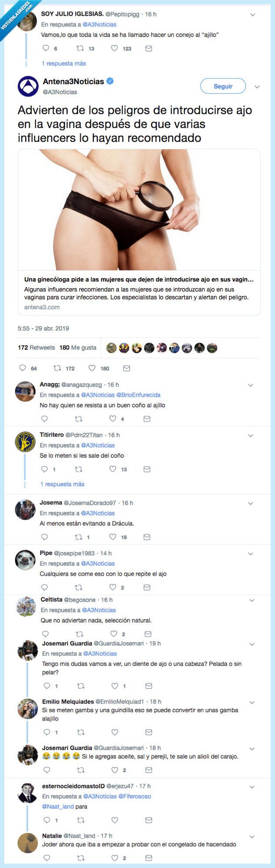Open Antena3Noticias profile avatar
The height and width of the screenshot is (868, 275).
point(28,86)
